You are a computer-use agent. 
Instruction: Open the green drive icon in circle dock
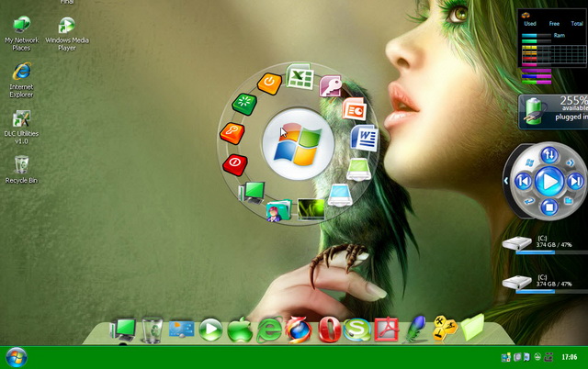pyautogui.click(x=359, y=169)
